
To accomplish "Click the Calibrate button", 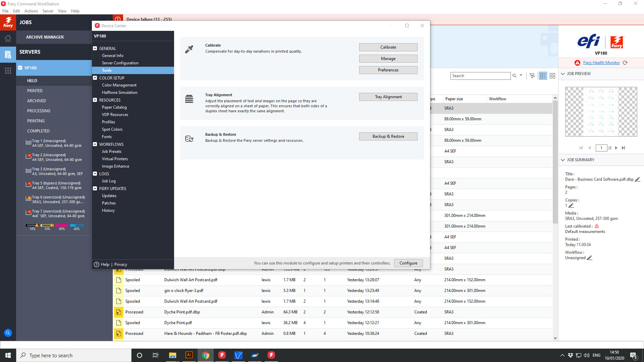I will click(x=388, y=47).
